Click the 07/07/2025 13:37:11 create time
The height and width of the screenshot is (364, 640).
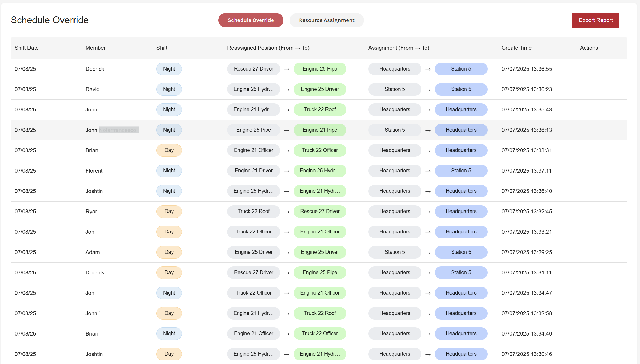tap(526, 171)
